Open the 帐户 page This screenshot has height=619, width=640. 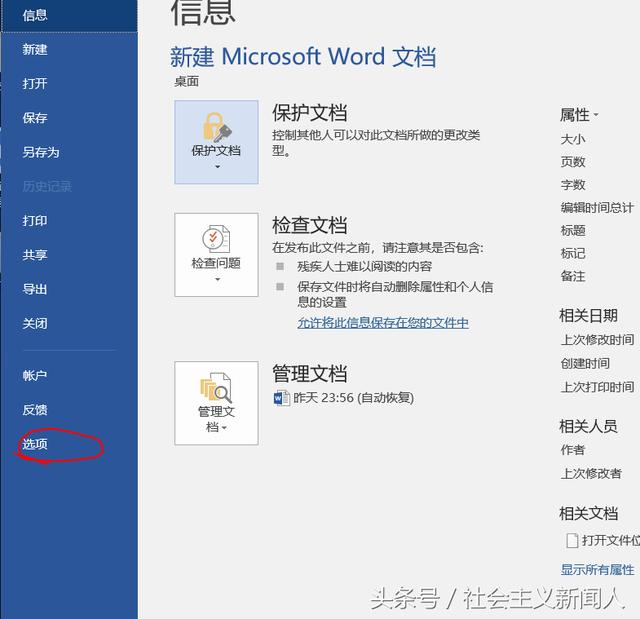[69, 375]
